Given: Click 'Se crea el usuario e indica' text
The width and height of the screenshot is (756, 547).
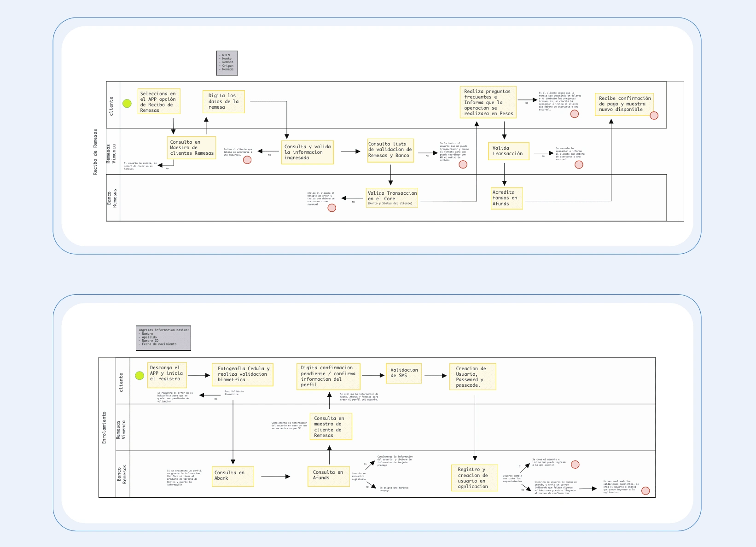Looking at the screenshot, I should point(549,462).
